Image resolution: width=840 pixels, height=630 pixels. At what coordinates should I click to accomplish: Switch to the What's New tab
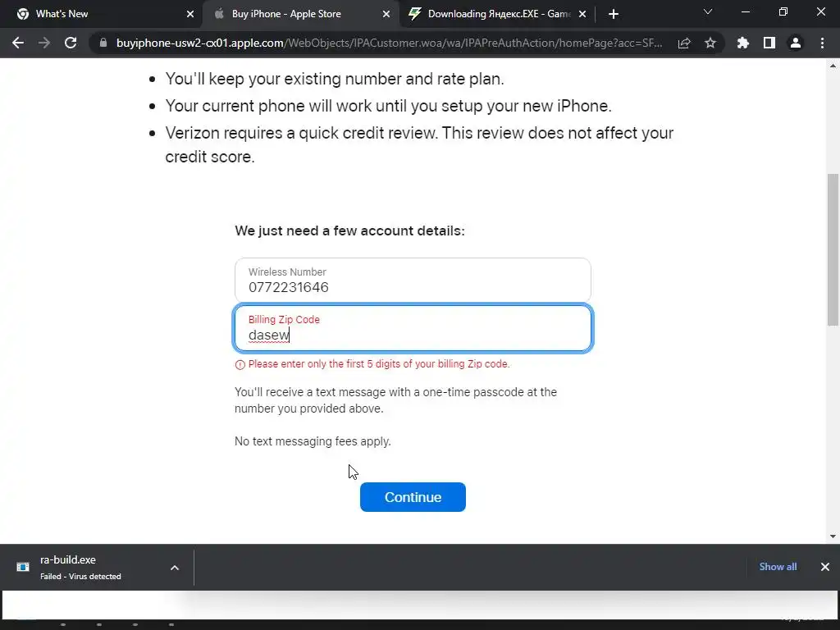click(x=102, y=14)
